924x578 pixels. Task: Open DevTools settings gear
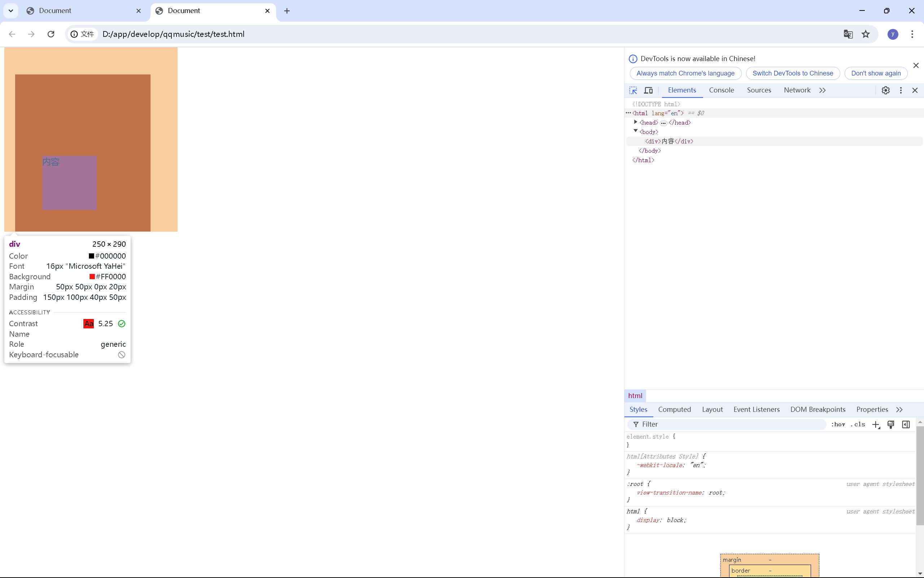885,90
